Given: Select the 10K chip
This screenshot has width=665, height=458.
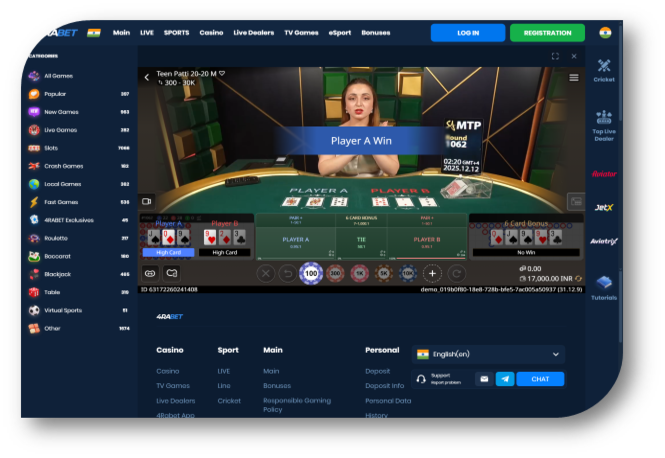Looking at the screenshot, I should tap(408, 274).
